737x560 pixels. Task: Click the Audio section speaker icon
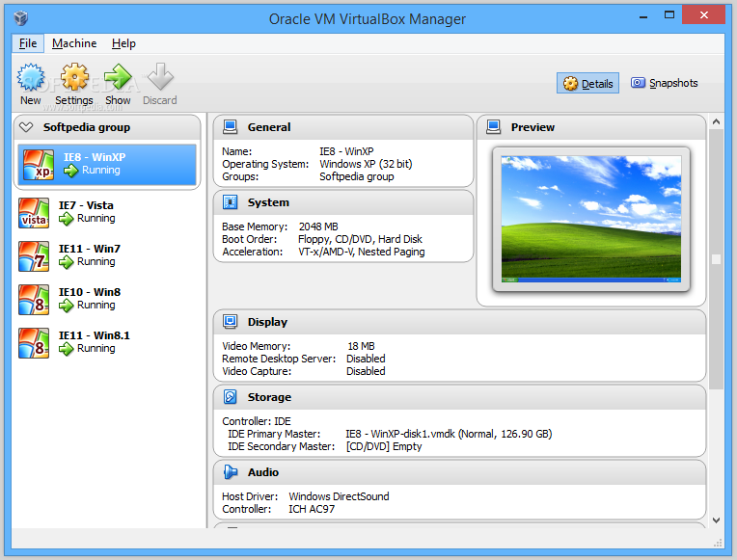[231, 472]
